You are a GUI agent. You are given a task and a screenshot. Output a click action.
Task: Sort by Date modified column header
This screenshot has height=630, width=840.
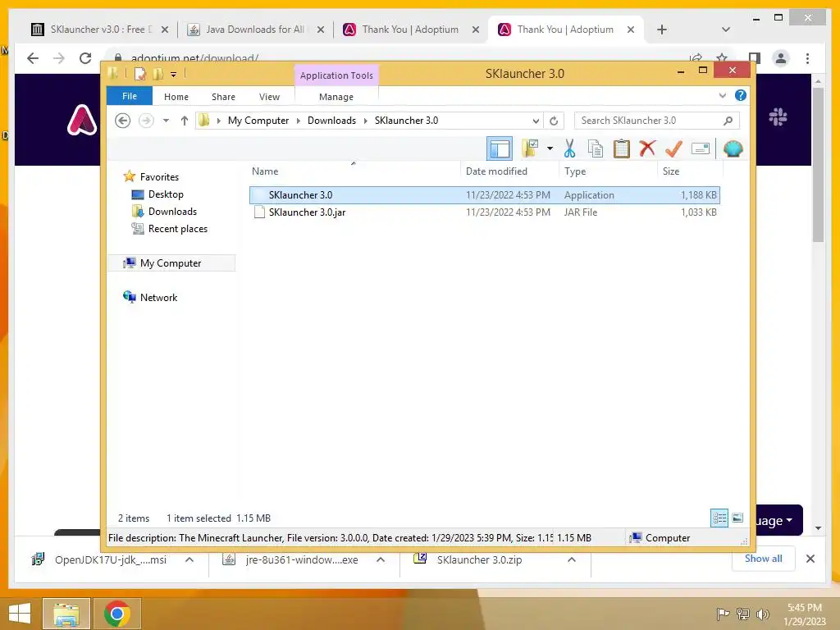(x=496, y=171)
